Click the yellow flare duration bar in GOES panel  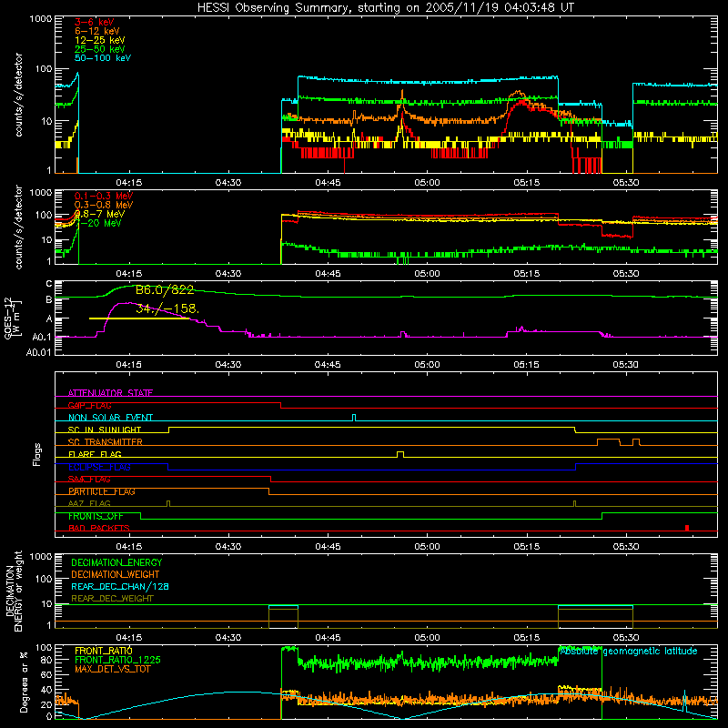[x=139, y=318]
